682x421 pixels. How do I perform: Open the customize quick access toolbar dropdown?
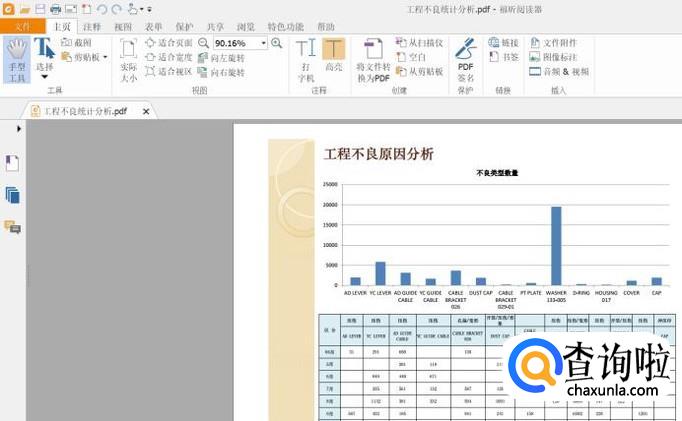150,9
